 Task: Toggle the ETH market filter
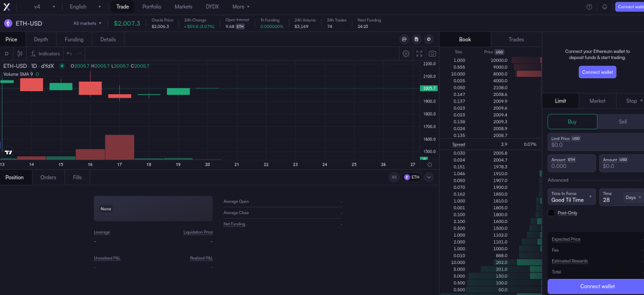coord(411,177)
